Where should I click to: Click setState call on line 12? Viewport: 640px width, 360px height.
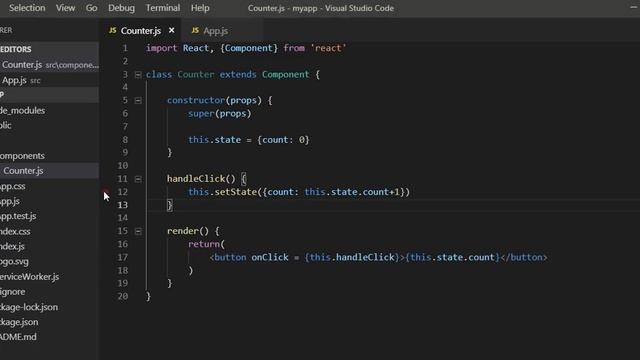tap(236, 192)
